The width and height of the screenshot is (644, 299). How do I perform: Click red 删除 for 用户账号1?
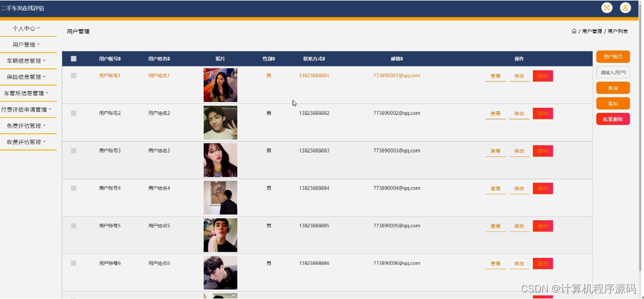542,76
